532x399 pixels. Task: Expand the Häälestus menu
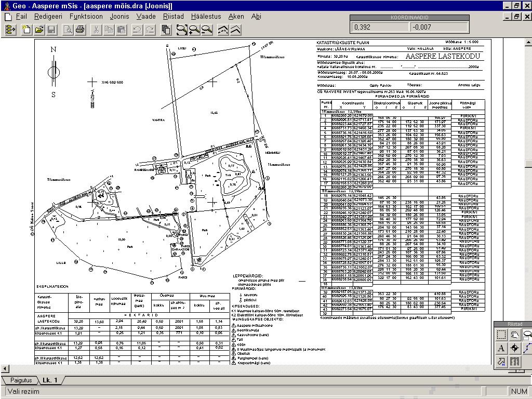[x=206, y=16]
